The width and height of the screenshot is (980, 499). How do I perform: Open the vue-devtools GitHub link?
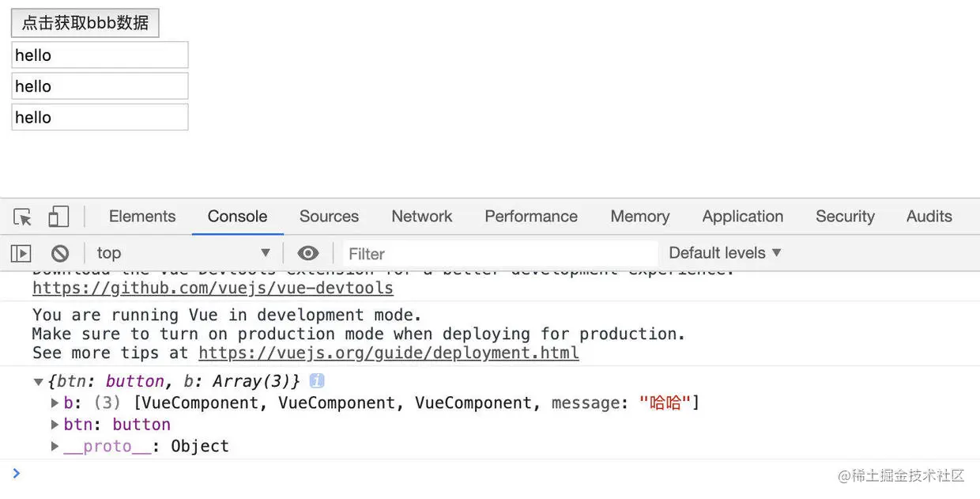pos(213,288)
